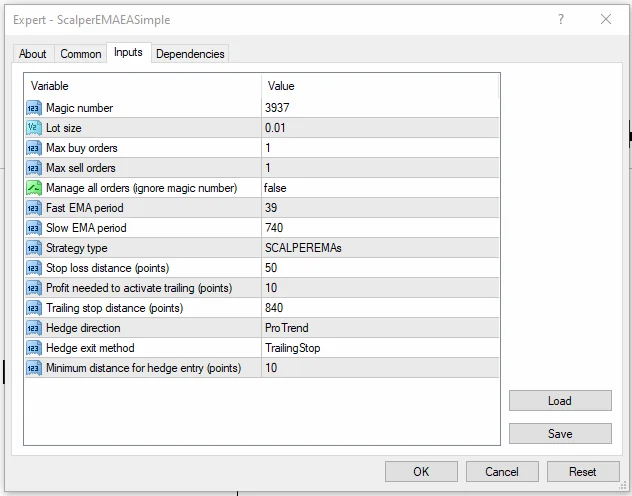Click the Hedge direction row icon
Viewport: 632px width, 496px height.
tap(34, 328)
